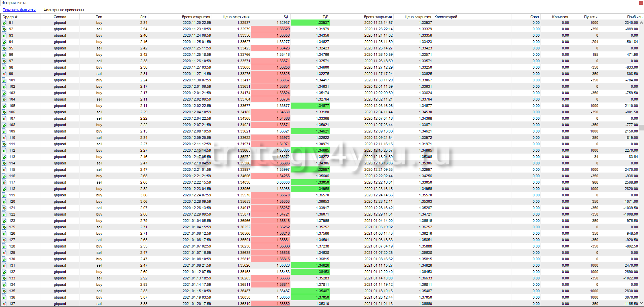The image size is (644, 307).
Task: Open the Показать фильтры link
Action: (19, 10)
